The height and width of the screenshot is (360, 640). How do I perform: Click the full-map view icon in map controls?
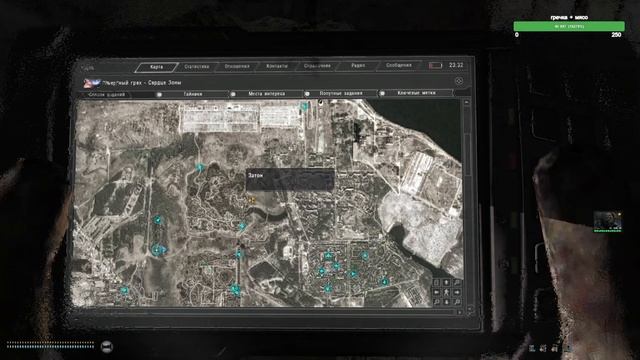436,282
